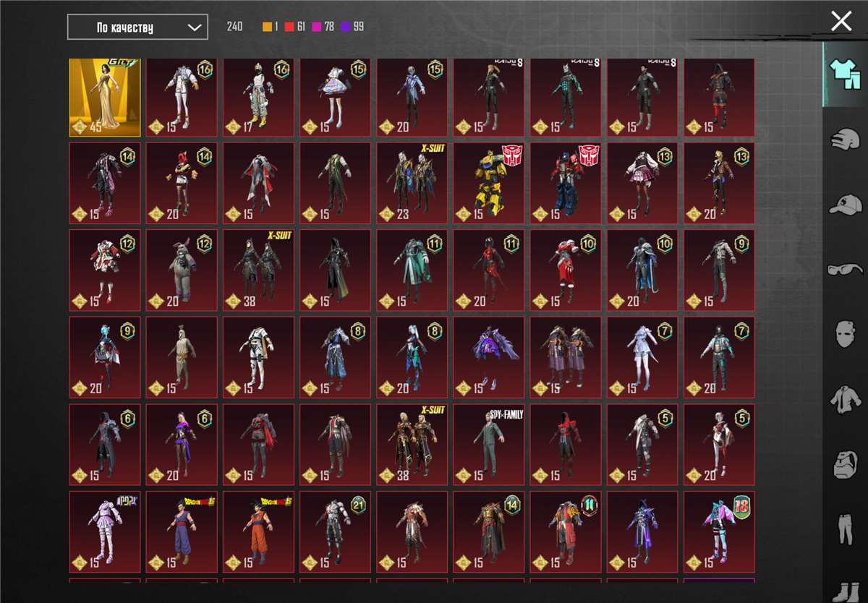Choose the X-Suit outfit costing 23
The height and width of the screenshot is (603, 868).
coord(412,183)
